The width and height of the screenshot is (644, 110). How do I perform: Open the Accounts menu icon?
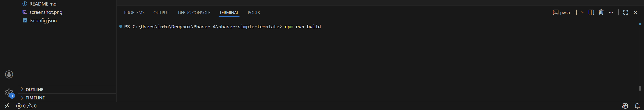(x=9, y=74)
